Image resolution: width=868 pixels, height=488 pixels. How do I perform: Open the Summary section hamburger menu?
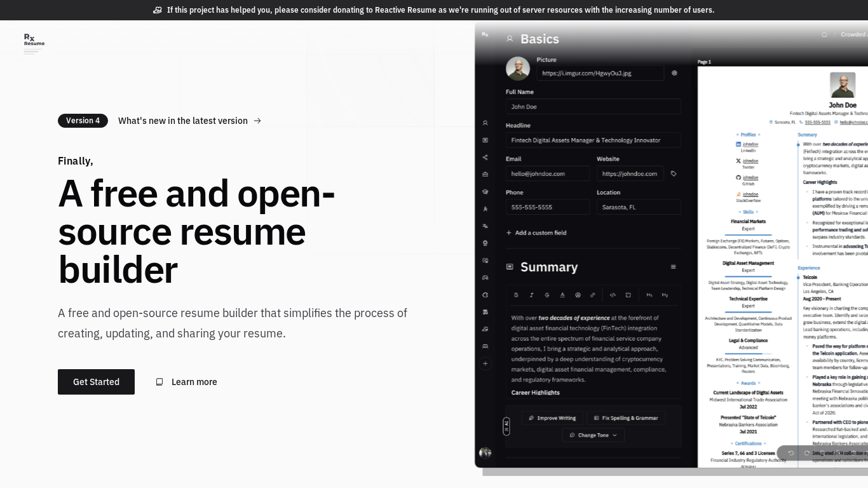(673, 267)
